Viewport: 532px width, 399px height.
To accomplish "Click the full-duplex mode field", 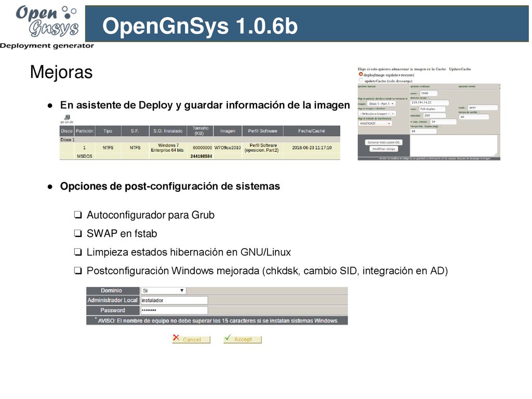I will tap(432, 109).
